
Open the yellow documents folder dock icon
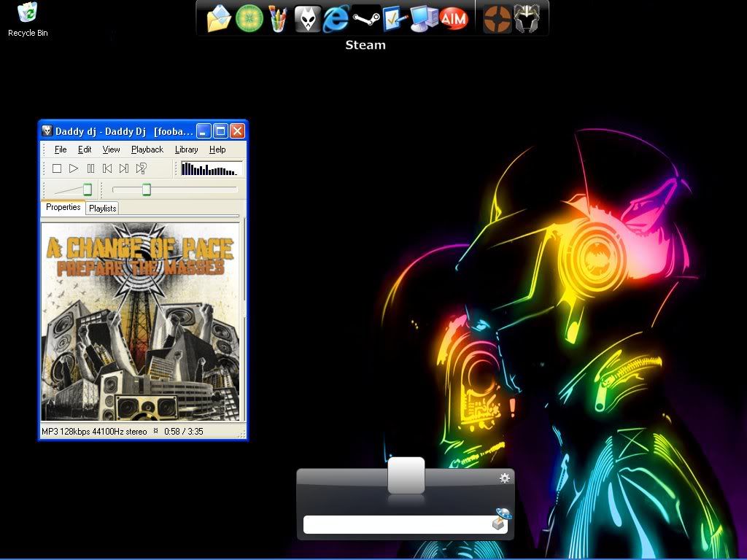point(217,20)
